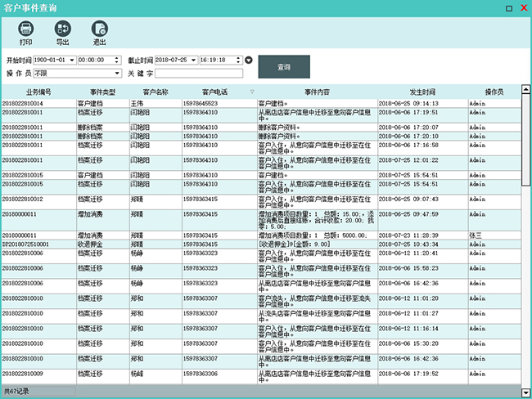Click the scrollbar down arrow
This screenshot has width=532, height=399.
tap(526, 393)
